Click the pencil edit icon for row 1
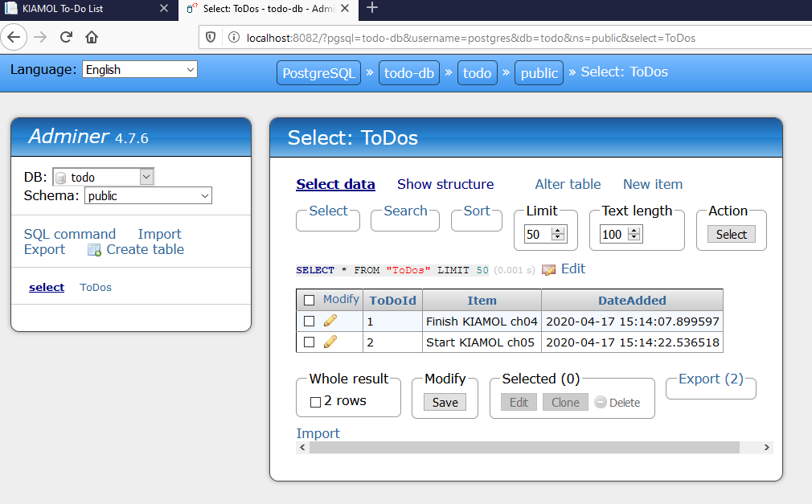This screenshot has width=812, height=504. pos(330,321)
